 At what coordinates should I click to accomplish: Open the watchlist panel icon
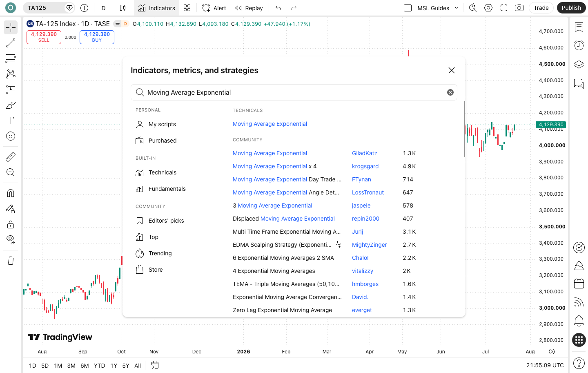(x=579, y=27)
